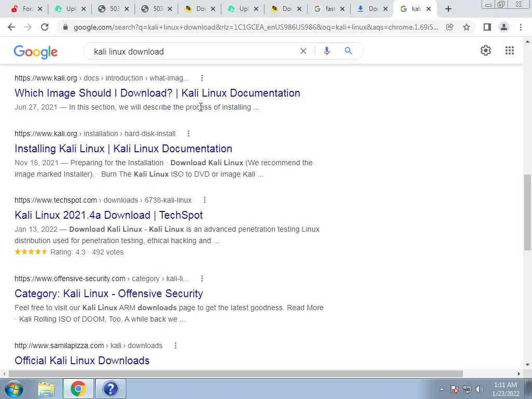Open 'Which Image Should I Download?' result
Image resolution: width=532 pixels, height=399 pixels.
pos(157,93)
